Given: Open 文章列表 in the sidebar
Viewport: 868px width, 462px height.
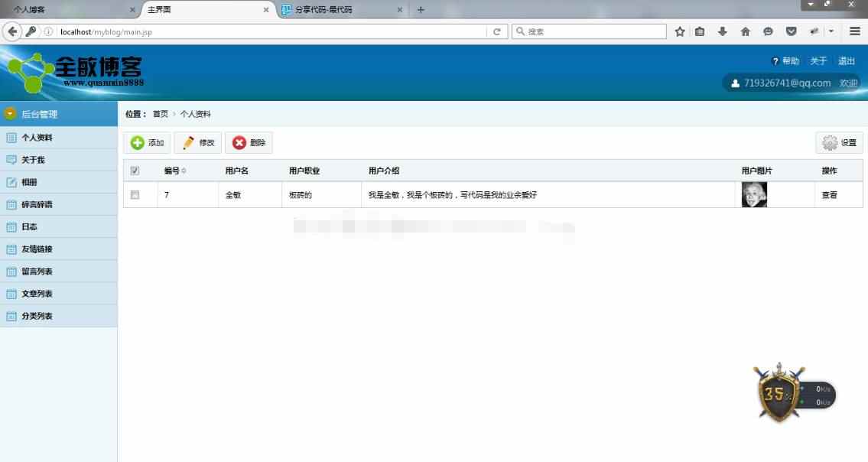Looking at the screenshot, I should (x=59, y=294).
